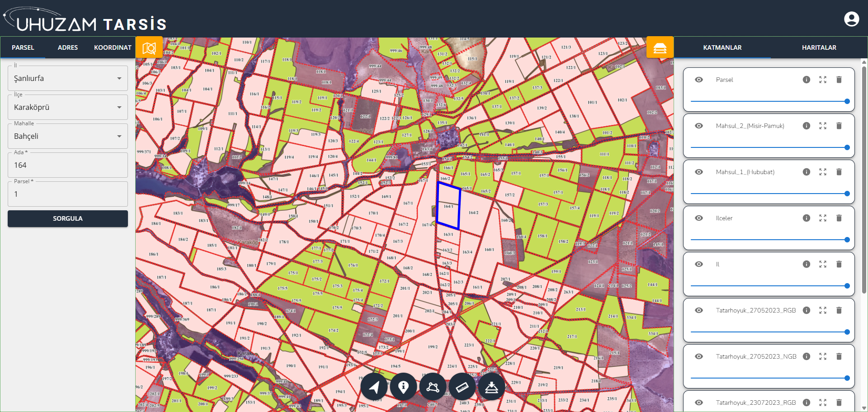Hide the Tatarhoyuk_27052023_RGB layer

point(699,310)
